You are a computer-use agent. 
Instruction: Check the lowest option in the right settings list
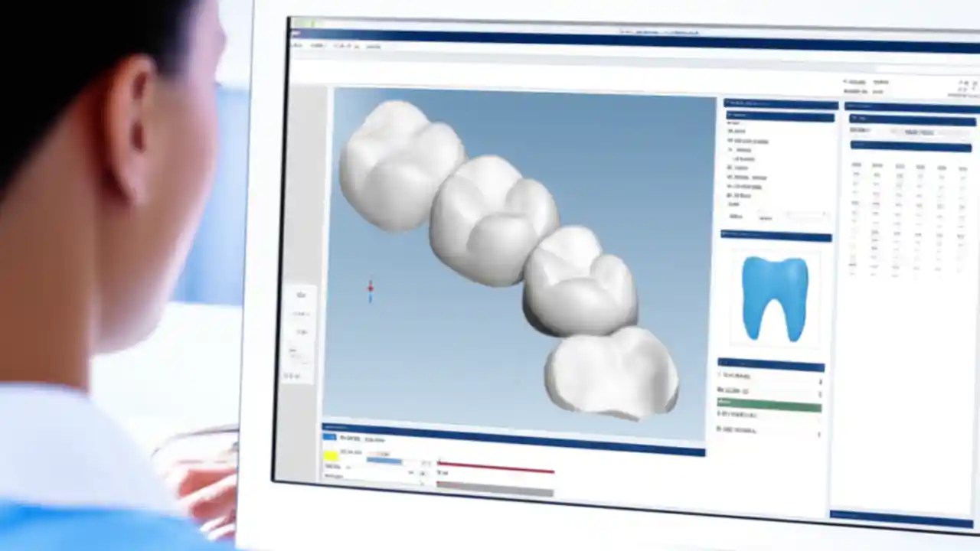coord(731,204)
